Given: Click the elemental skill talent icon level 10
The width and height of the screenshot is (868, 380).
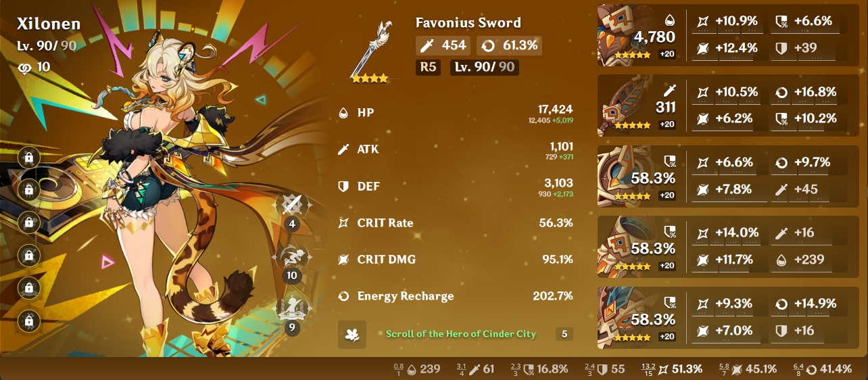Looking at the screenshot, I should pos(293,259).
